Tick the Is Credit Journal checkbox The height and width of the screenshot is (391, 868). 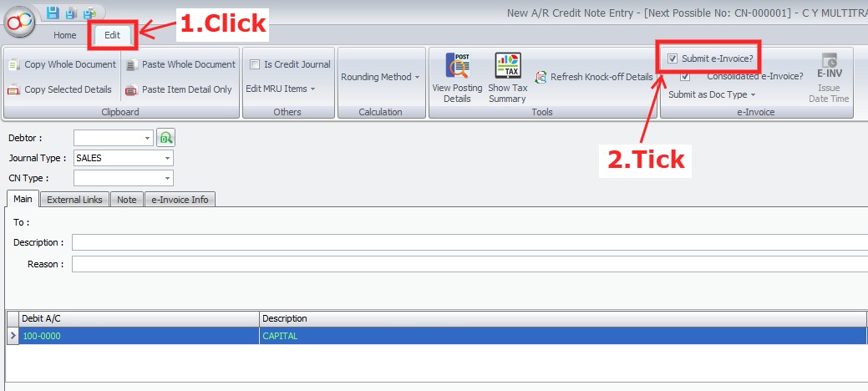click(255, 64)
